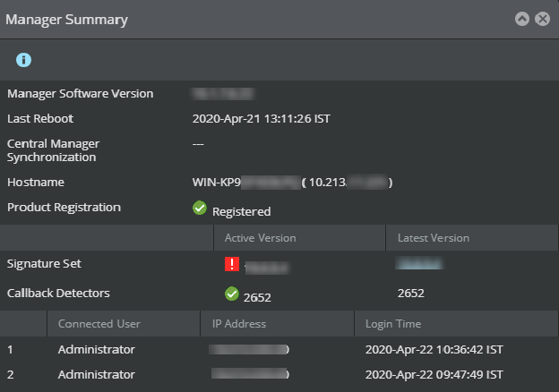Close the Manager Summary panel
This screenshot has height=392, width=559.
[542, 19]
